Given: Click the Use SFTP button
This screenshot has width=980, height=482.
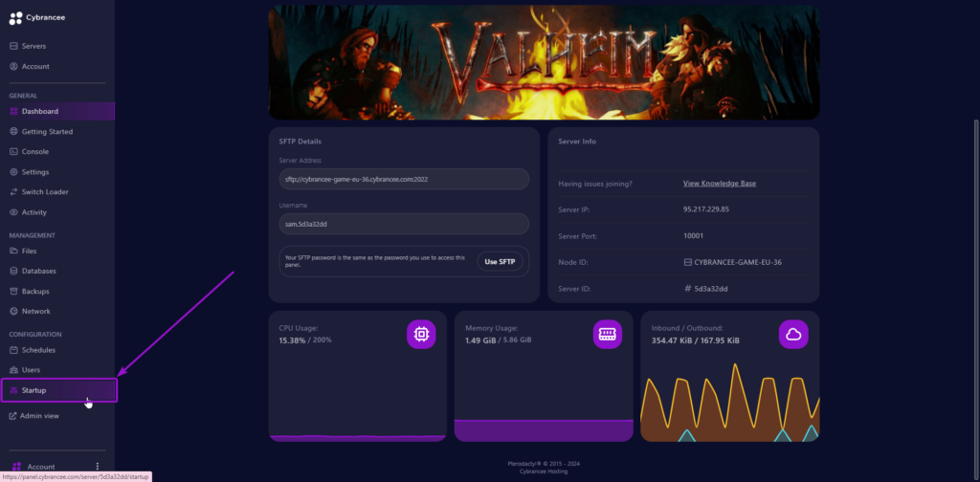Looking at the screenshot, I should [x=500, y=262].
